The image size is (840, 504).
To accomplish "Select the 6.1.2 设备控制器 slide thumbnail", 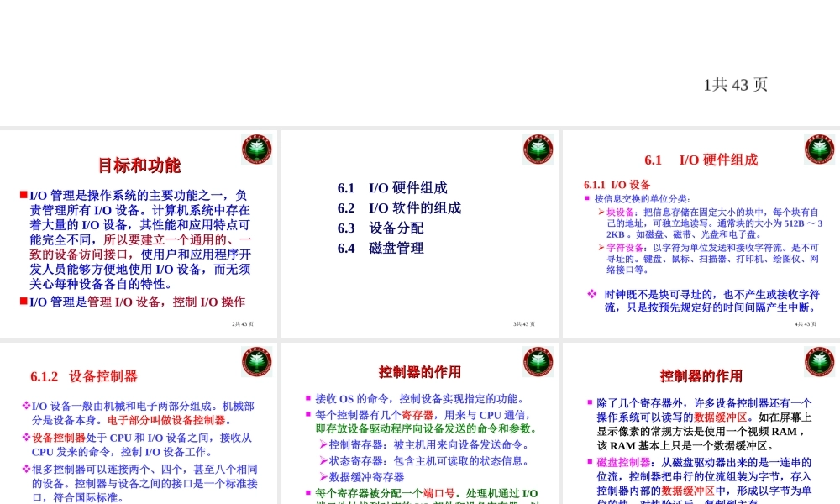I will [139, 423].
